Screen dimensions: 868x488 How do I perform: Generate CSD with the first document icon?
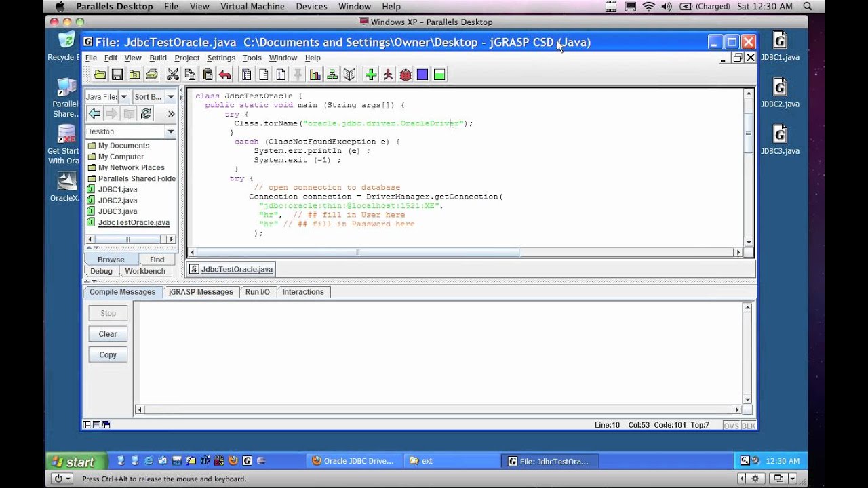pos(246,75)
